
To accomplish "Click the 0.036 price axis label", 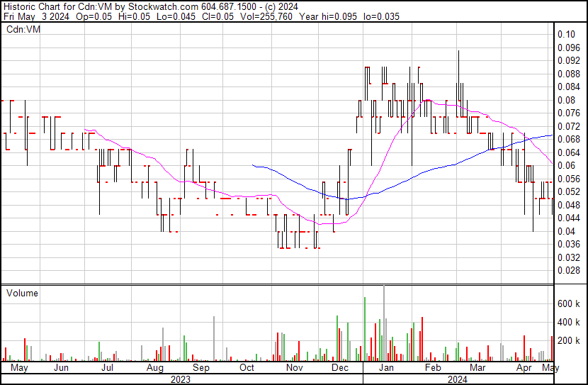I will (569, 245).
